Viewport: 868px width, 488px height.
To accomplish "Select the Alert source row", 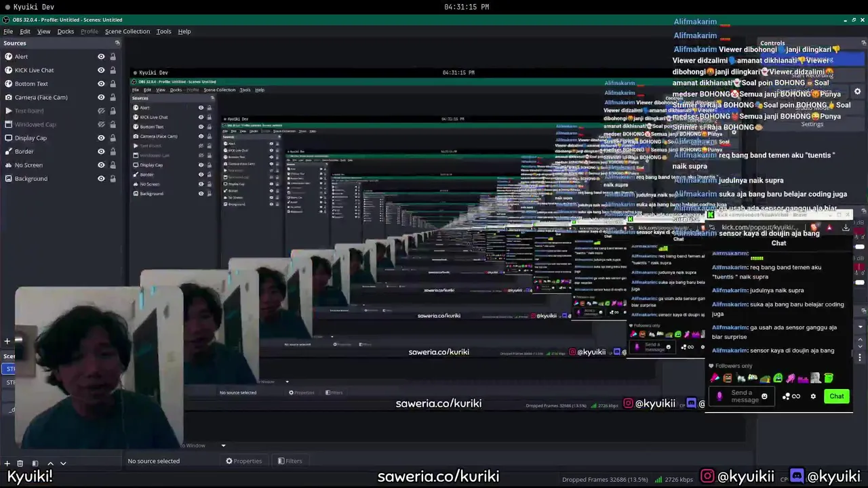I will [60, 56].
